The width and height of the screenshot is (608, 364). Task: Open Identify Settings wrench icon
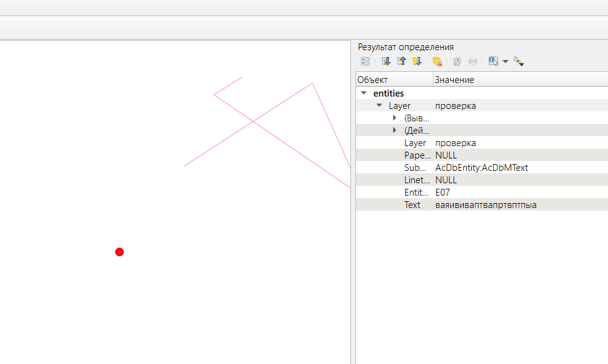518,61
